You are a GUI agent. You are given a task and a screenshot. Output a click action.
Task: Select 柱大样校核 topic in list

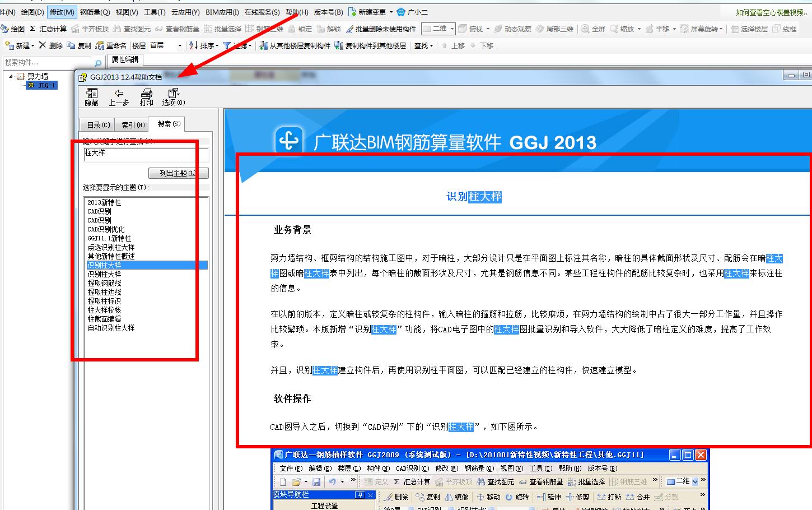click(104, 310)
